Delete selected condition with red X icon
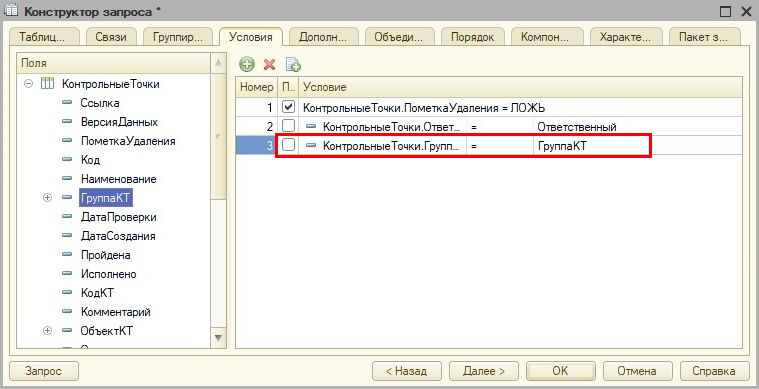 tap(270, 64)
